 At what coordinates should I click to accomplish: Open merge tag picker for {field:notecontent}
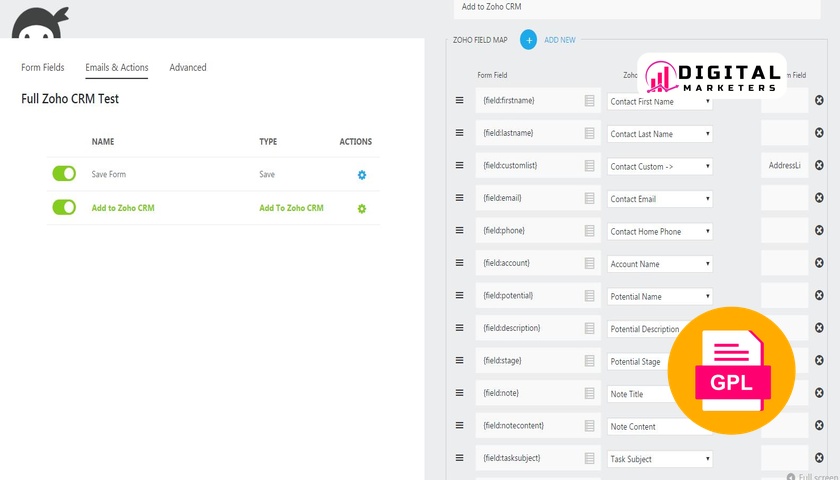[x=589, y=426]
